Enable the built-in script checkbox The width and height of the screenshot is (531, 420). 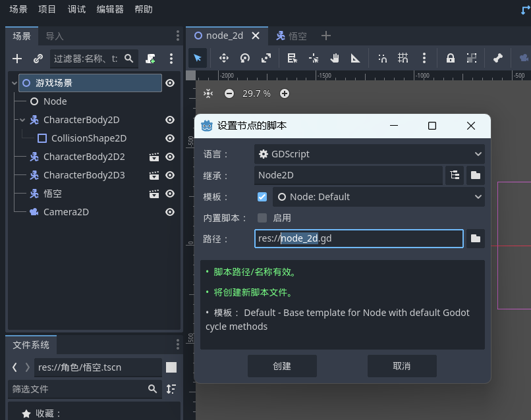pos(262,218)
